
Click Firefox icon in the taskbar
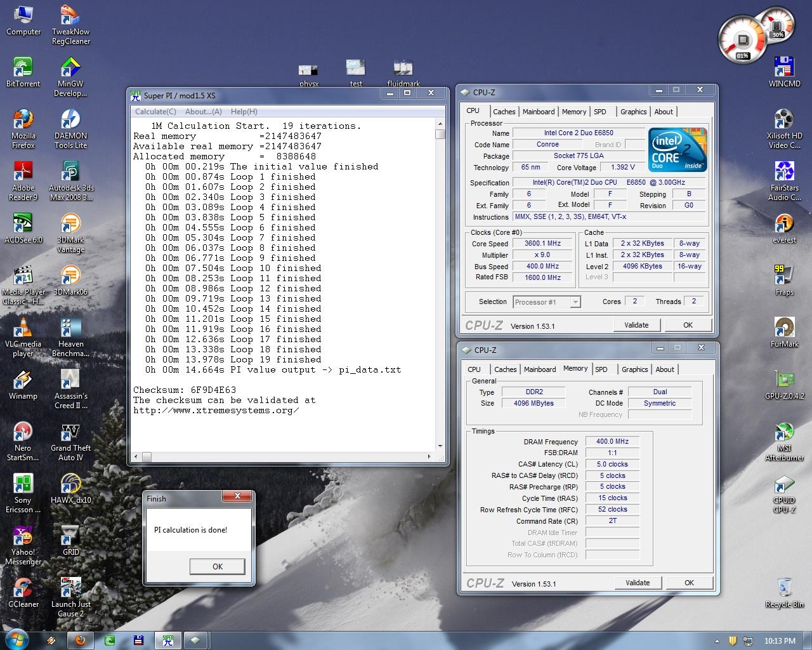point(81,640)
